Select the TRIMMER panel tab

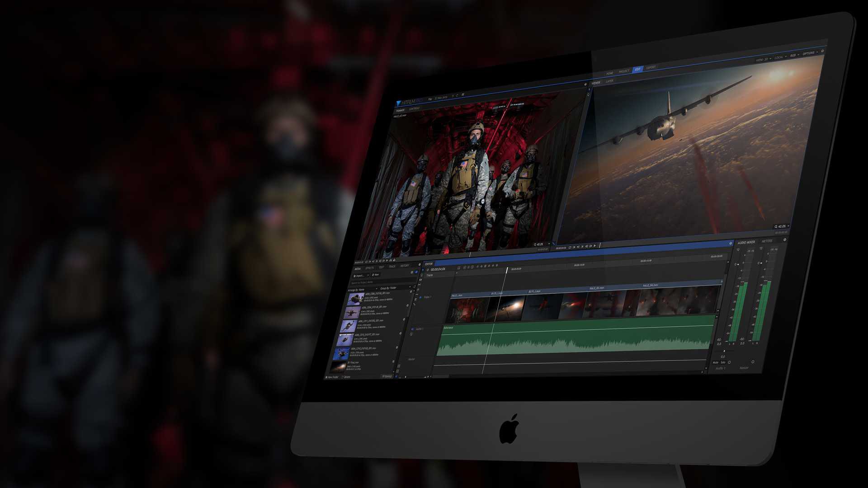point(400,110)
